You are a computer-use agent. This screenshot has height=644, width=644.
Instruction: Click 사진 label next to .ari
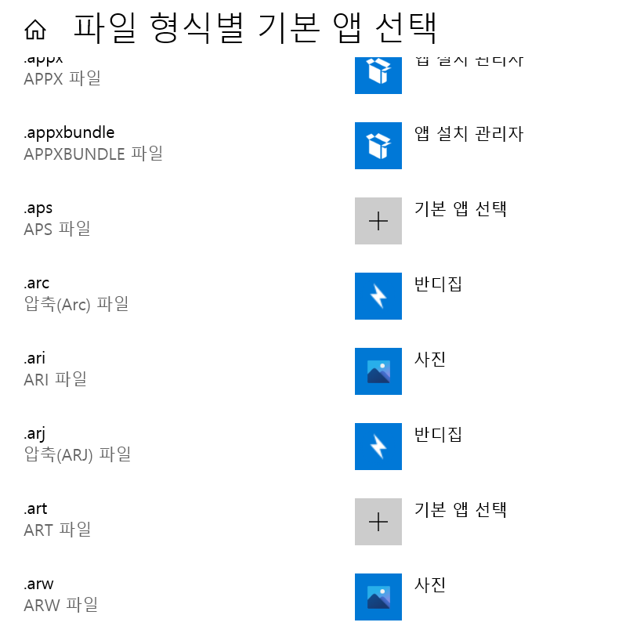click(429, 360)
